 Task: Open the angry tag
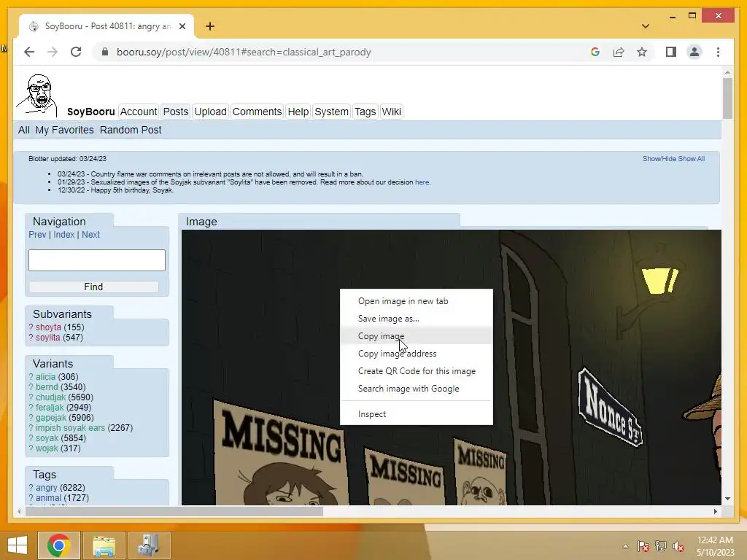46,488
